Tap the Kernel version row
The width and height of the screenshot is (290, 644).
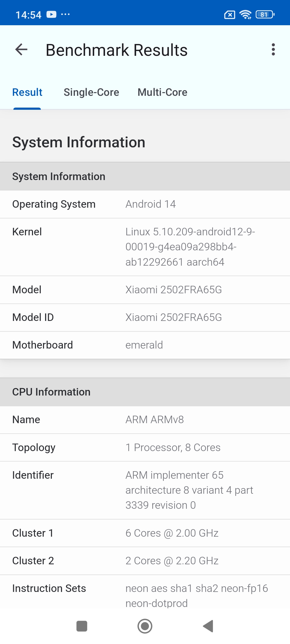(x=145, y=247)
